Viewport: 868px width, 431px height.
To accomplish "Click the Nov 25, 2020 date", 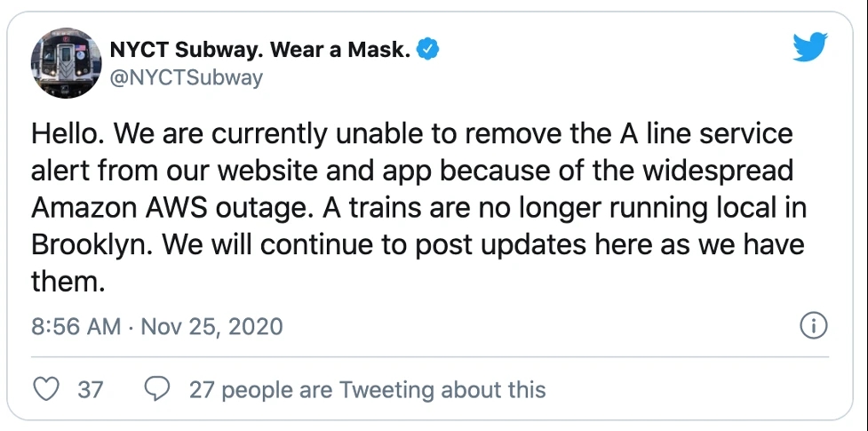I will pos(212,326).
